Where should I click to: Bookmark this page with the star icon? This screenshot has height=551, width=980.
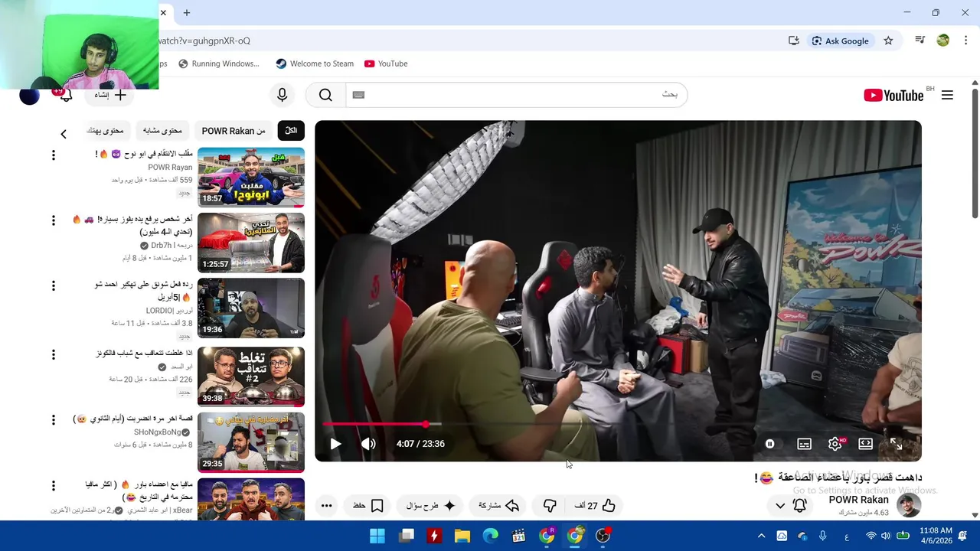click(x=888, y=41)
